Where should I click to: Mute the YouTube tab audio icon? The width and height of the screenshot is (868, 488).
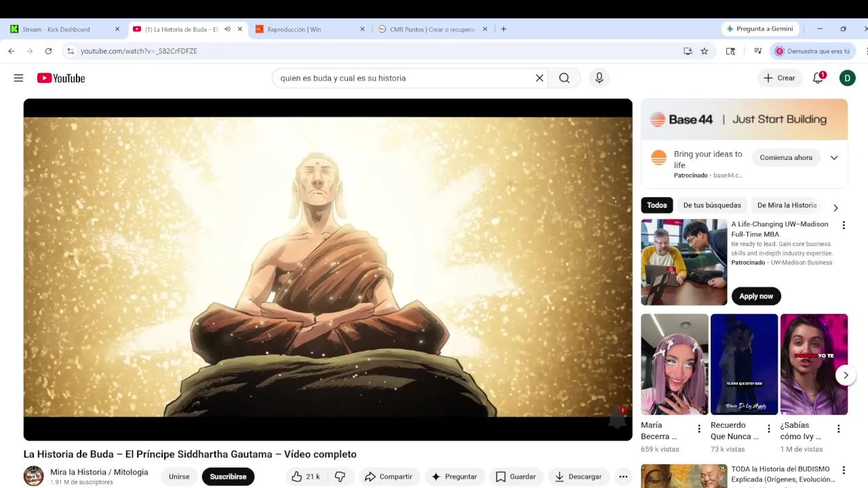pos(227,29)
